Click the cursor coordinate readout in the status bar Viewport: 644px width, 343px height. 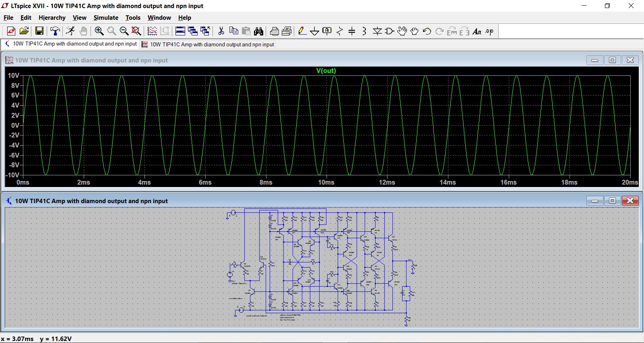(x=36, y=339)
